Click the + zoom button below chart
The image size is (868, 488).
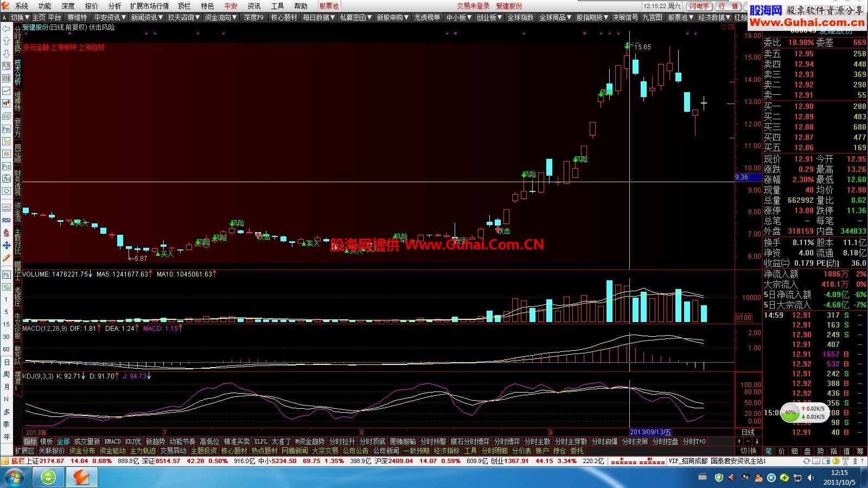(x=739, y=441)
